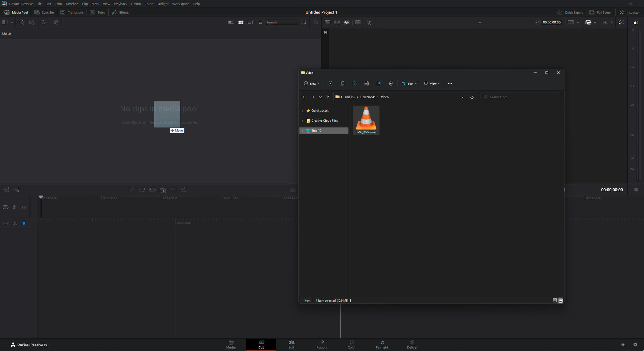Click the timeline playhead handle
This screenshot has width=644, height=351.
pyautogui.click(x=41, y=197)
